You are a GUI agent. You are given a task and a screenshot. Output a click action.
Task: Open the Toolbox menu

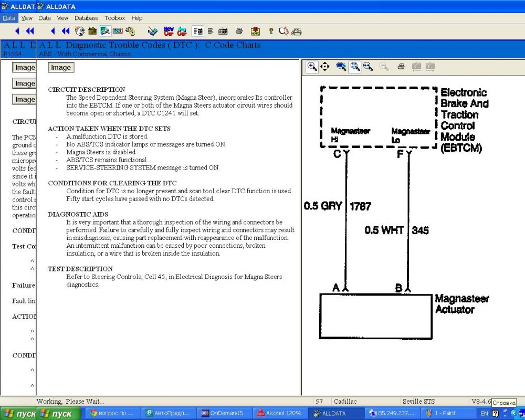[x=115, y=18]
